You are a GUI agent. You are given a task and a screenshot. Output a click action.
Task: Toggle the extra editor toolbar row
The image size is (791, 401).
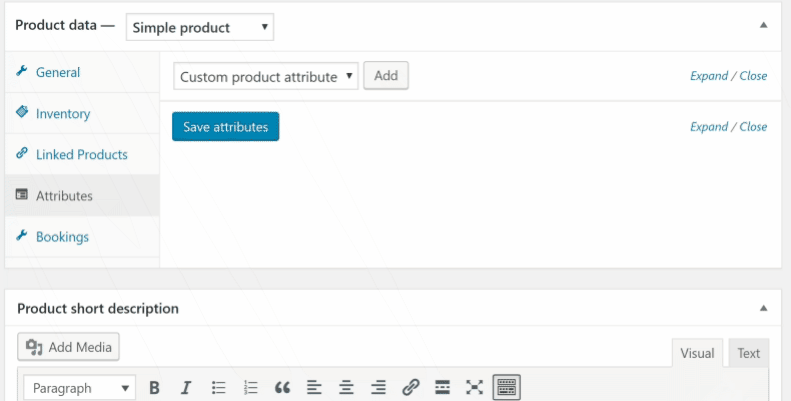click(507, 388)
